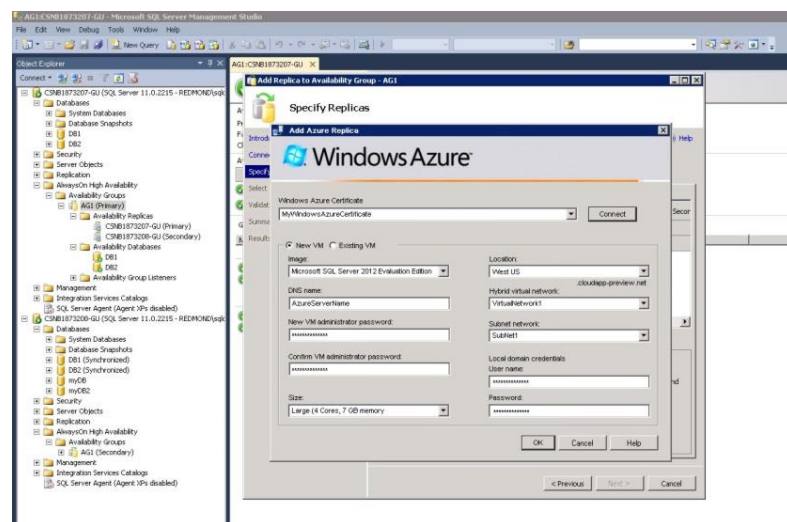Open the Debug menu

(89, 30)
